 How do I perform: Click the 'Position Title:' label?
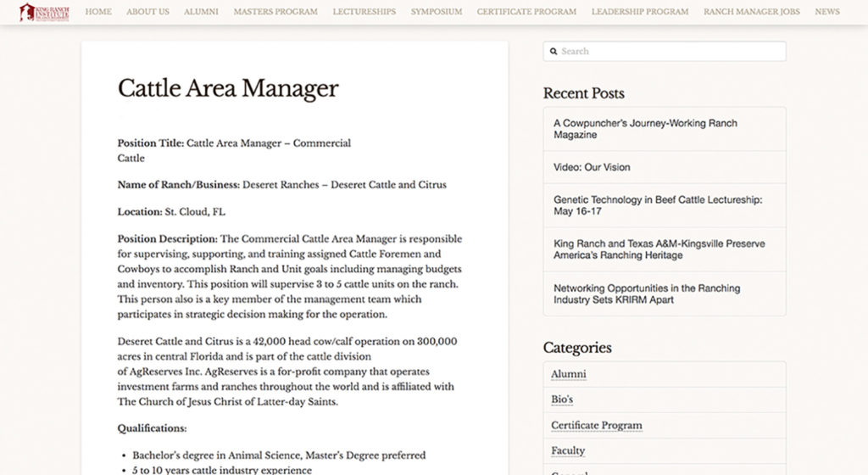(x=151, y=143)
